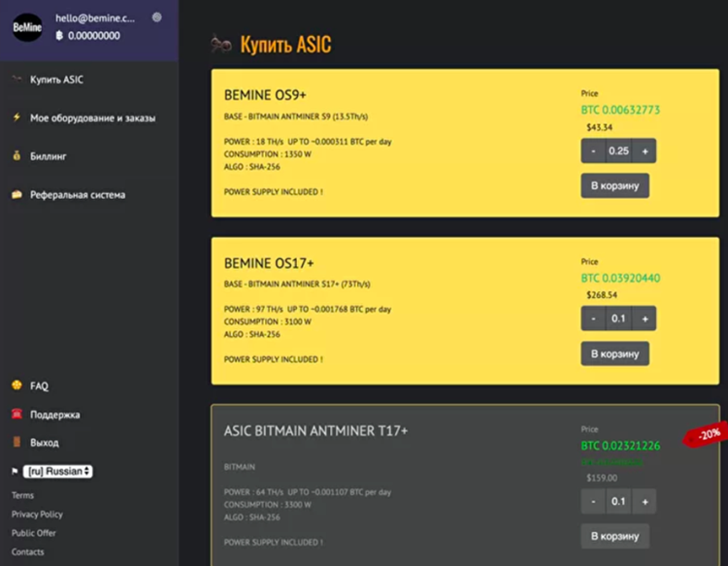The width and height of the screenshot is (728, 566).
Task: Increase BEMINE OS17+ quantity with plus
Action: (645, 318)
